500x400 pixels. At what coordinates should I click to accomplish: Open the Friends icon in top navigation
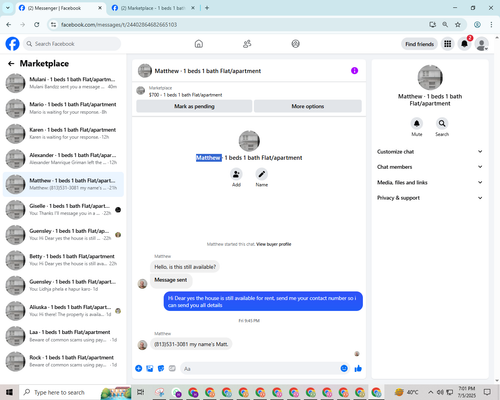(247, 44)
